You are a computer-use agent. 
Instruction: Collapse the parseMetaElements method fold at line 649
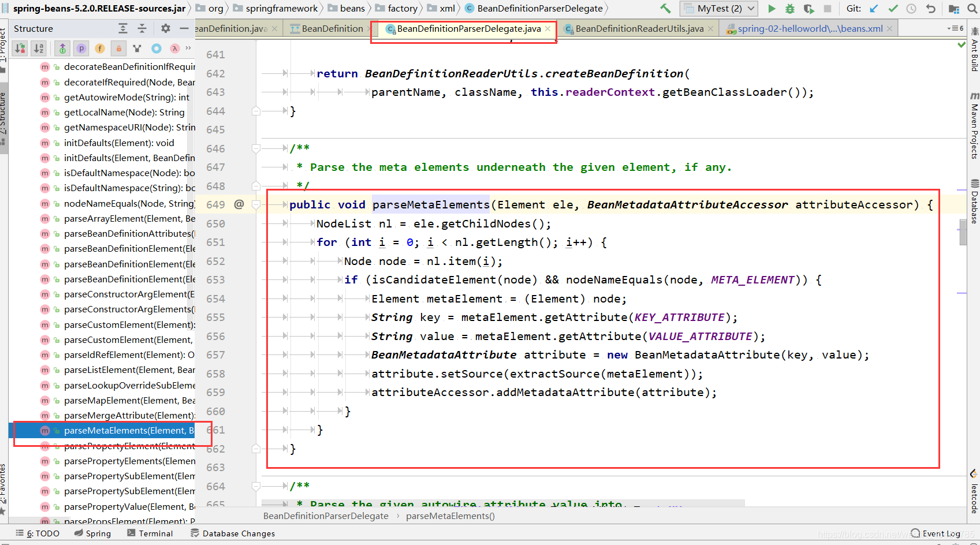(x=256, y=204)
